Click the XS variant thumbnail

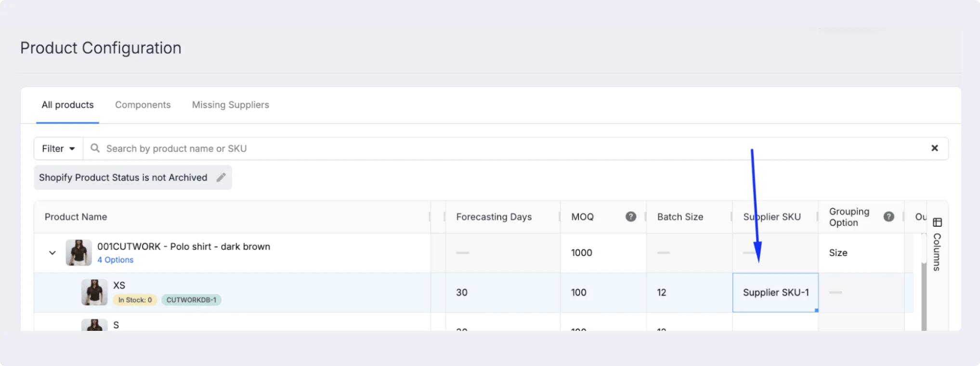coord(94,292)
